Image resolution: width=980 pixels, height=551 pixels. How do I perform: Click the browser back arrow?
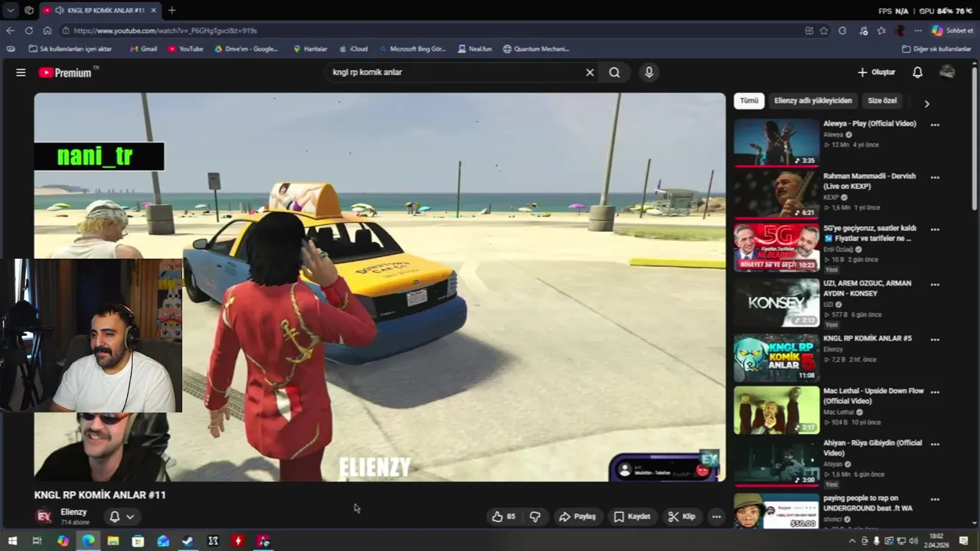coord(10,31)
